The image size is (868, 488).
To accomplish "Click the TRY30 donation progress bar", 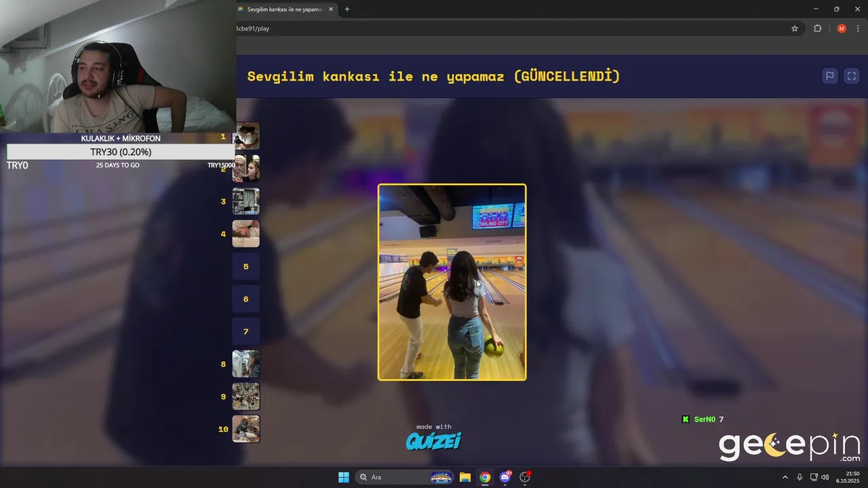I will coord(121,152).
